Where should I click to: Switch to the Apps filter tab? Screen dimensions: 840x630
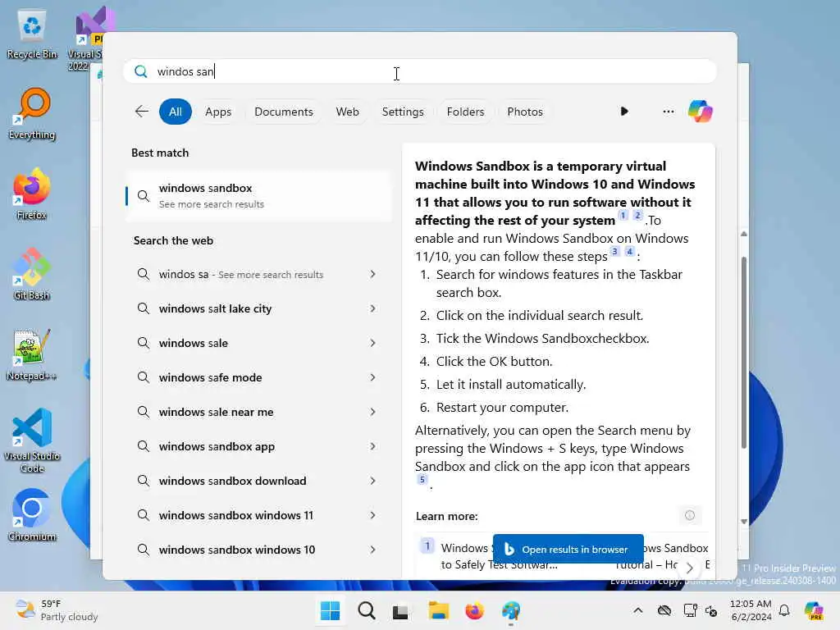[218, 112]
